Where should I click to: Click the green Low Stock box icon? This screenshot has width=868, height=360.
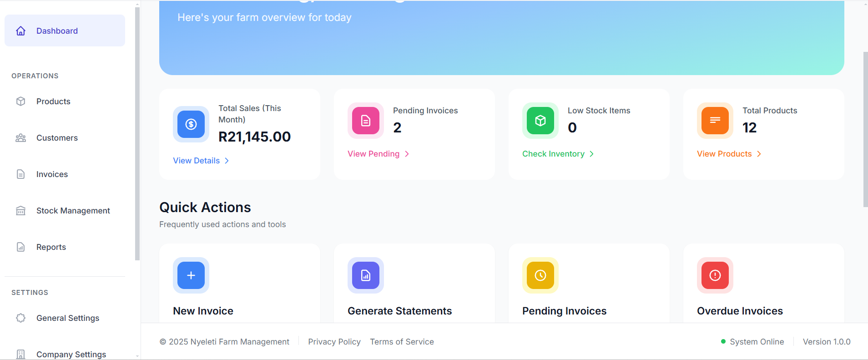click(x=540, y=121)
